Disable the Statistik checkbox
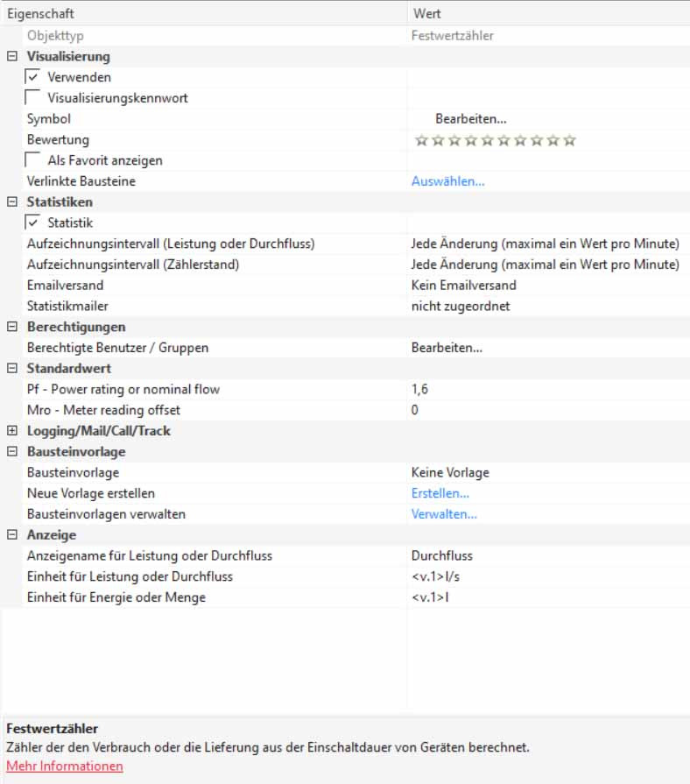Viewport: 690px width, 784px height. coord(33,223)
